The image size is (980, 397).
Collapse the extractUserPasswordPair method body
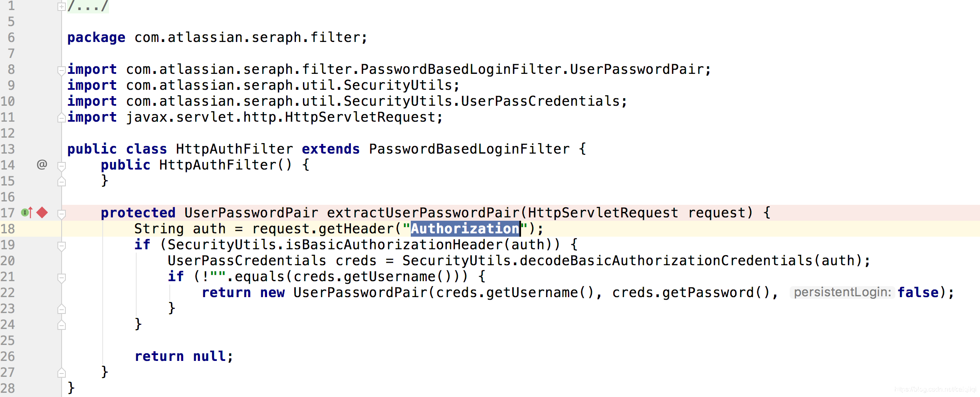click(x=62, y=214)
